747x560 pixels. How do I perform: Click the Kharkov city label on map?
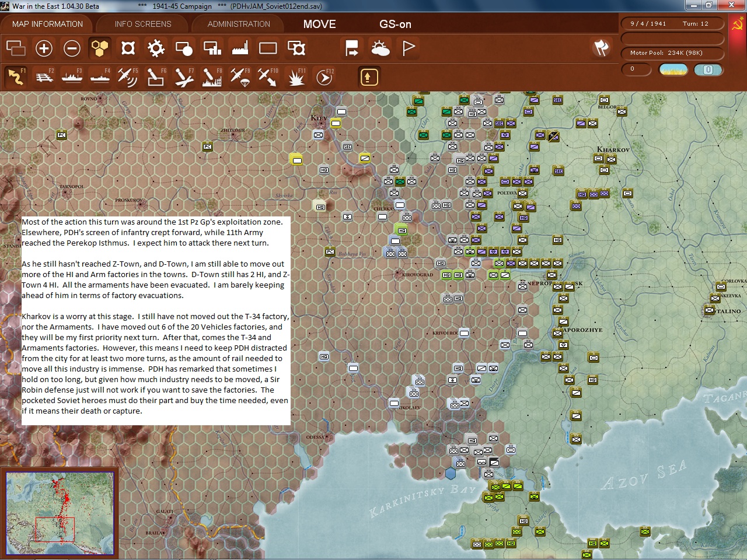point(613,149)
